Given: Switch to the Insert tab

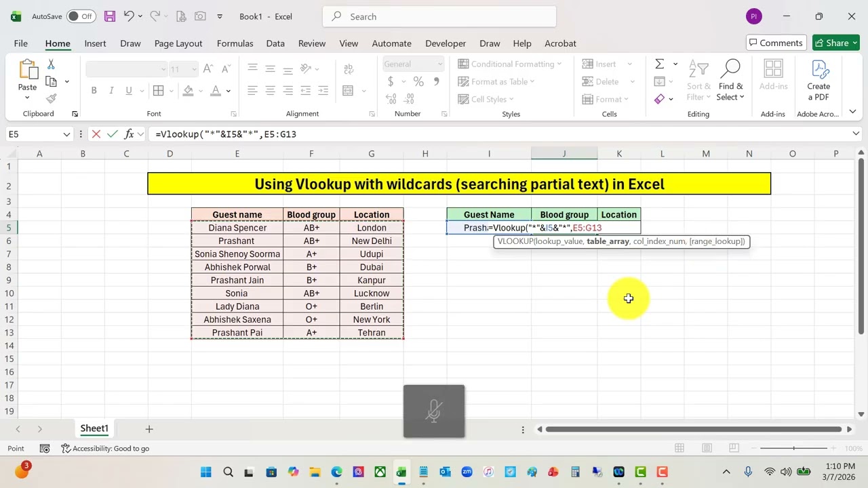Looking at the screenshot, I should [95, 43].
